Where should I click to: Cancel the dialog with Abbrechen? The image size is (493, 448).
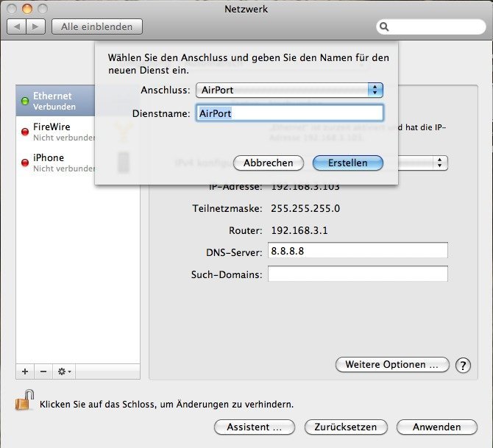pos(269,163)
